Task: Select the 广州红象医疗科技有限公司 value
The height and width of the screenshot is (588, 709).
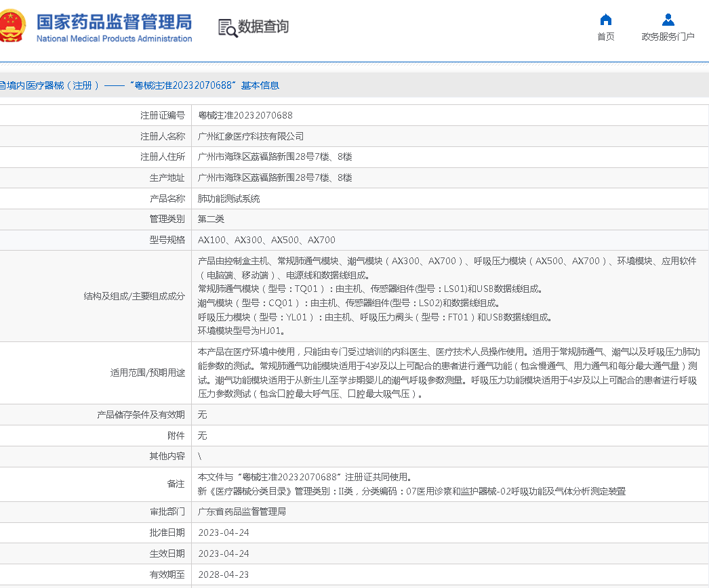Action: [x=251, y=136]
